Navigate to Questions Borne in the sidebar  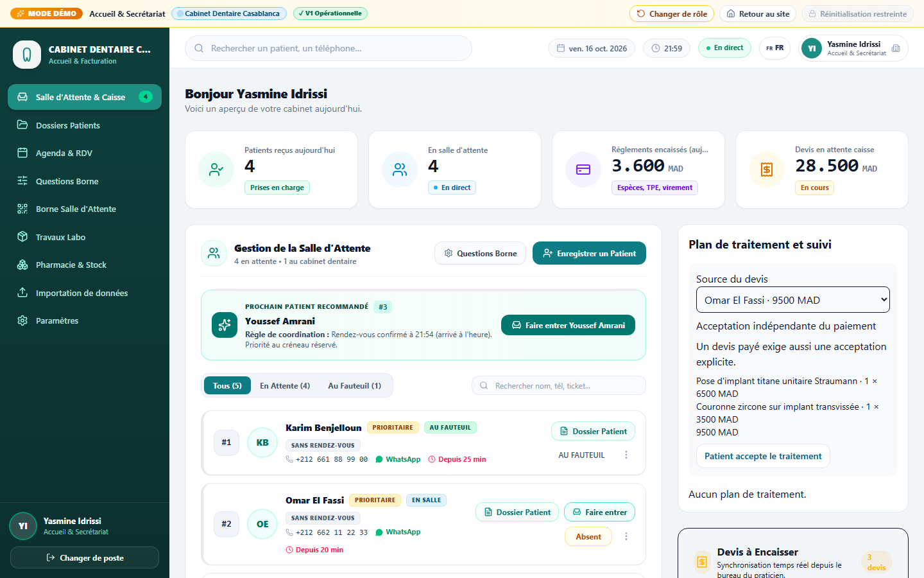coord(85,181)
